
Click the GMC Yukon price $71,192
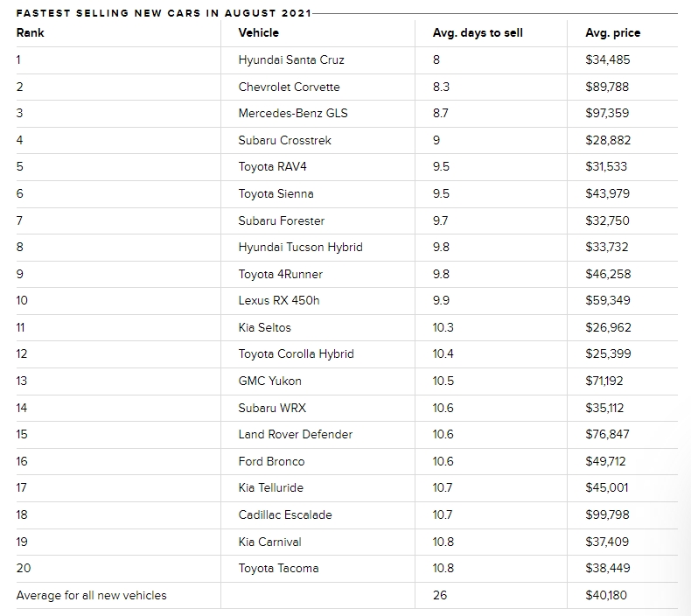(x=608, y=381)
